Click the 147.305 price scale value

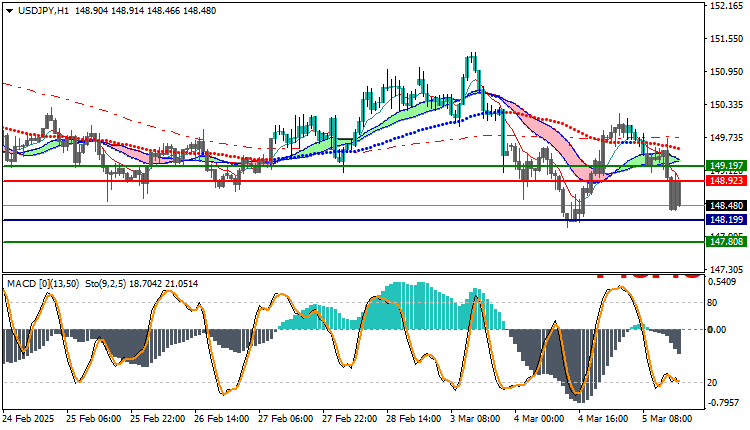pyautogui.click(x=727, y=270)
